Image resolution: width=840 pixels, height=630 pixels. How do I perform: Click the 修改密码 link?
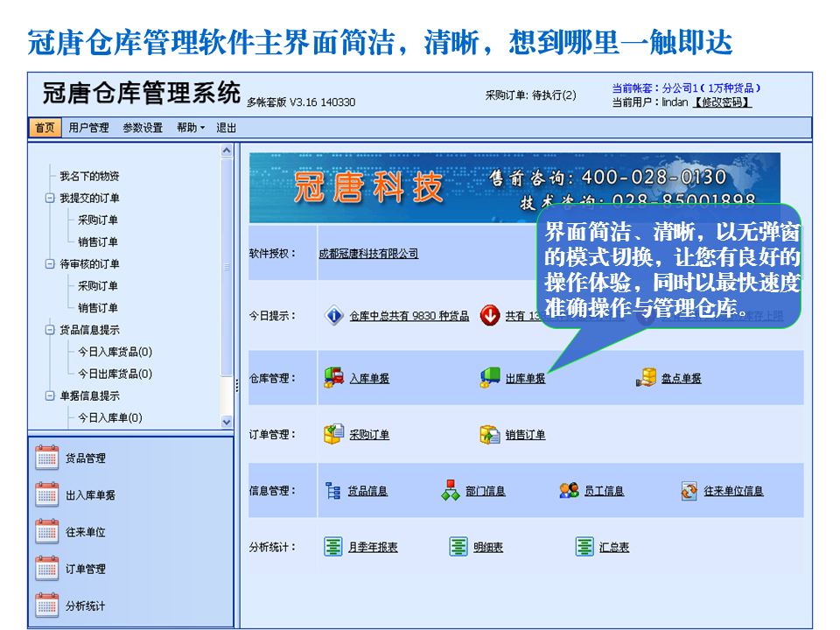[x=722, y=101]
